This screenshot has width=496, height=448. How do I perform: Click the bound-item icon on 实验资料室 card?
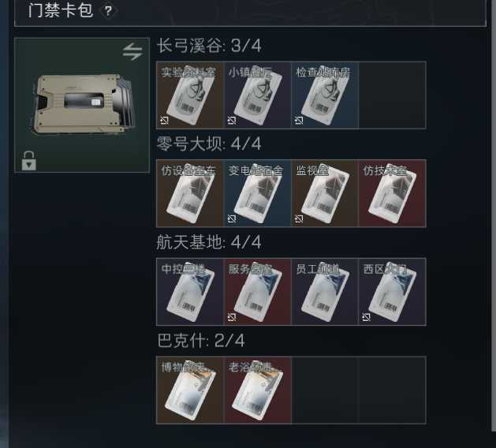click(x=165, y=120)
